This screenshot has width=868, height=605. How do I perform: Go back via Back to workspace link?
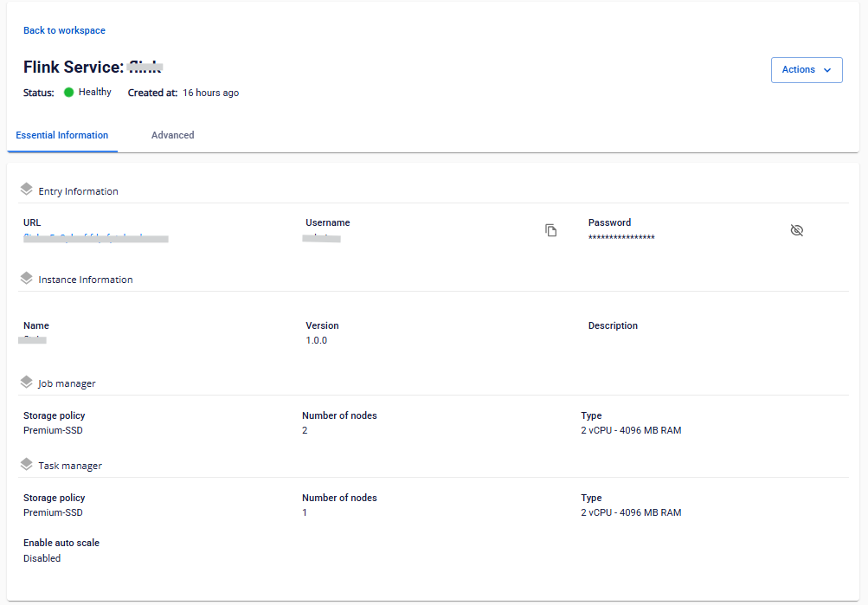click(x=64, y=30)
